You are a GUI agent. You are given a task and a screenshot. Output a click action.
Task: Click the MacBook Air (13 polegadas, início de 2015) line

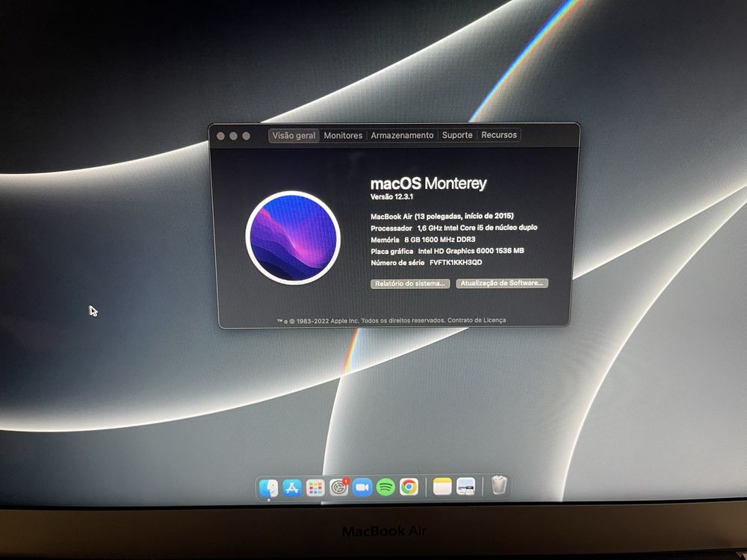(442, 217)
